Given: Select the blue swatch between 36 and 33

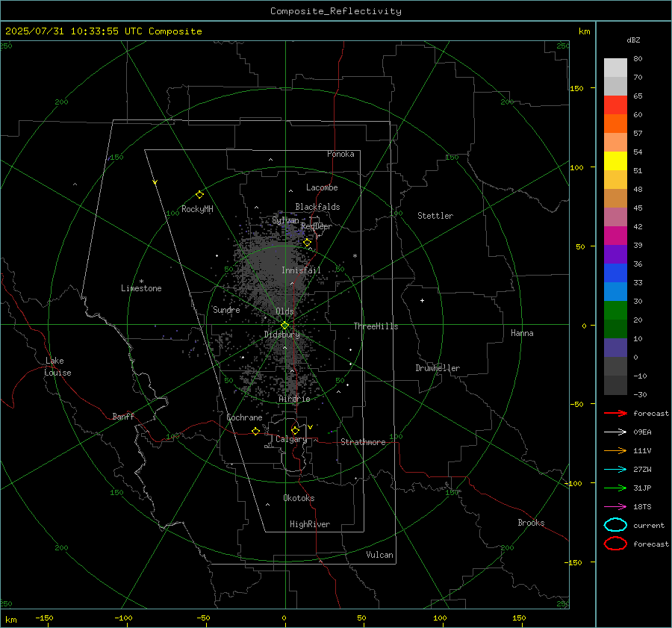Looking at the screenshot, I should coord(615,273).
